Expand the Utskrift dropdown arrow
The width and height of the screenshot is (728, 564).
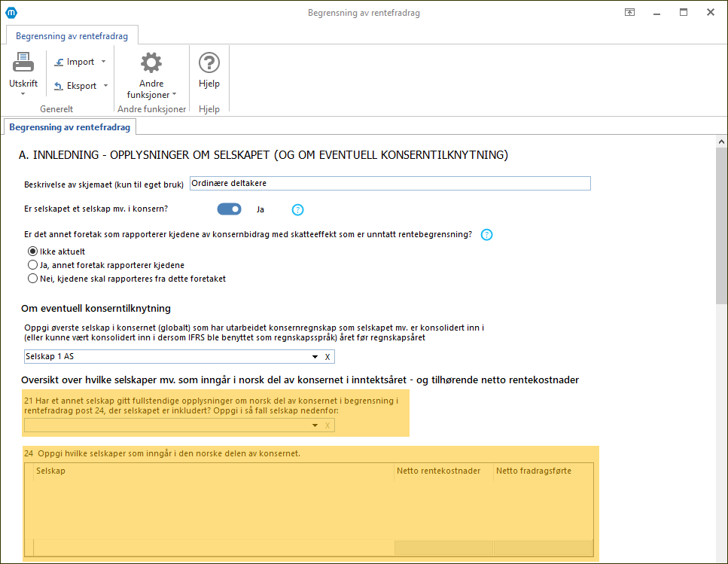click(23, 94)
